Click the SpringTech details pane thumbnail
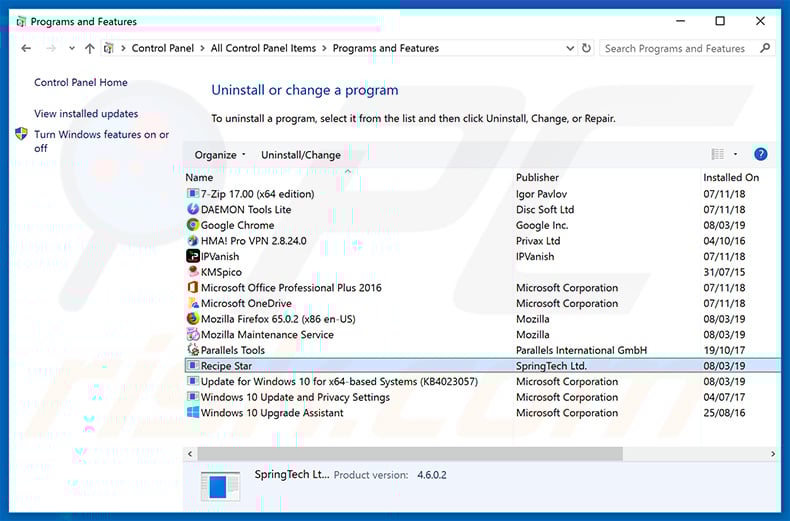 [x=220, y=486]
